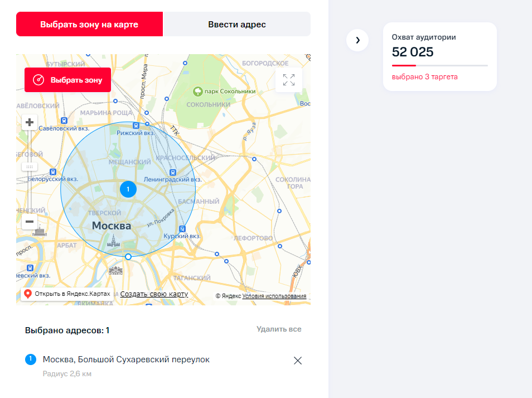
Task: Click Удалить все to clear addresses
Action: point(279,329)
